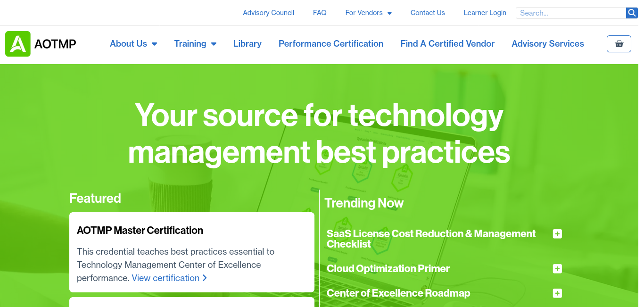Open the Training dropdown menu

click(x=195, y=44)
